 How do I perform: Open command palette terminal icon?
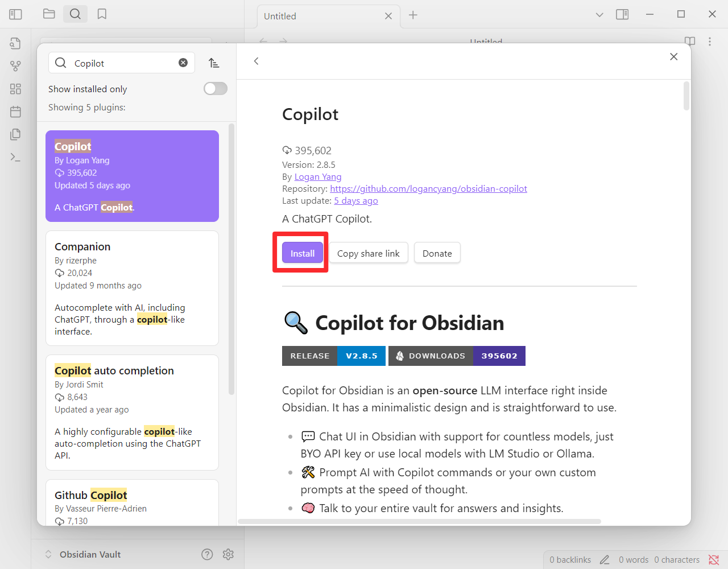pyautogui.click(x=15, y=157)
